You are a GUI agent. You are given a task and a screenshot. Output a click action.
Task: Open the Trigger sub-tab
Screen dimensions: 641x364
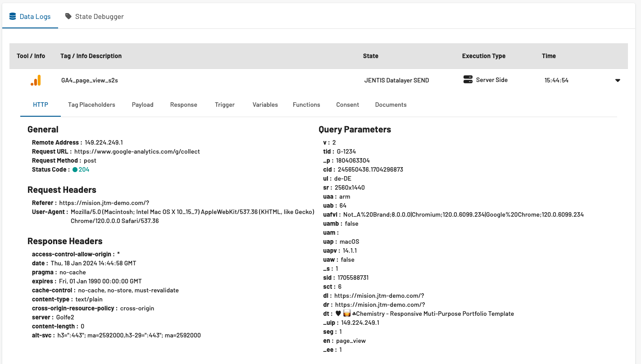pyautogui.click(x=225, y=105)
